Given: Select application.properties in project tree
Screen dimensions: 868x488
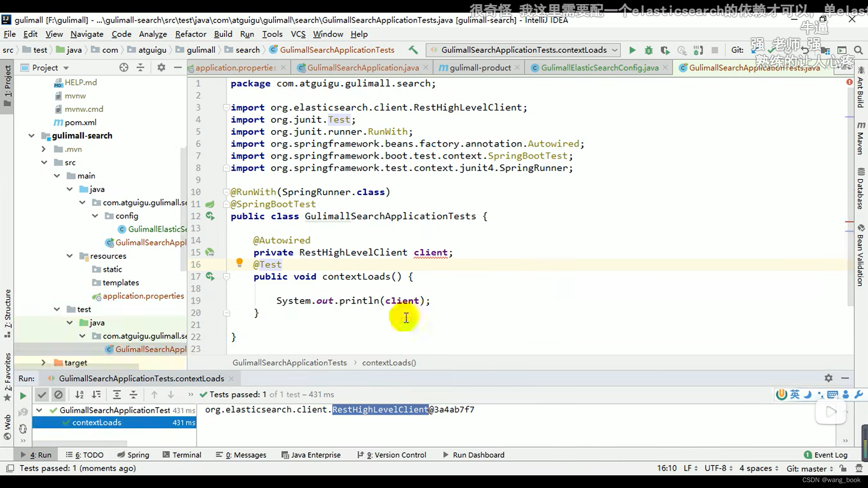Looking at the screenshot, I should [143, 296].
